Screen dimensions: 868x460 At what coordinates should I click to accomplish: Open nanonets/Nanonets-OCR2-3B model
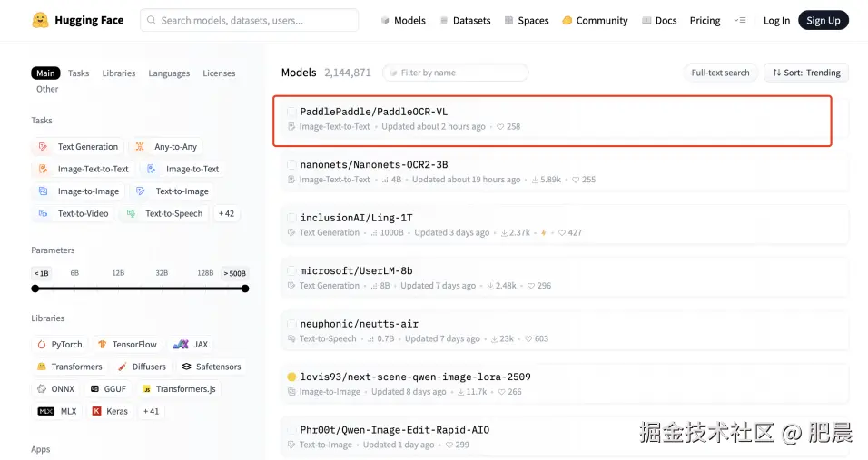(565, 172)
